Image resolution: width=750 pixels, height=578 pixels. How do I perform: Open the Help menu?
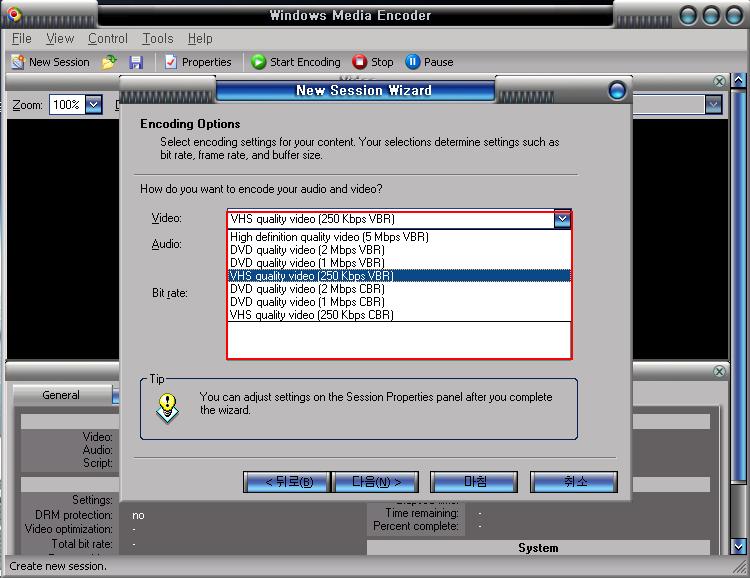point(200,38)
